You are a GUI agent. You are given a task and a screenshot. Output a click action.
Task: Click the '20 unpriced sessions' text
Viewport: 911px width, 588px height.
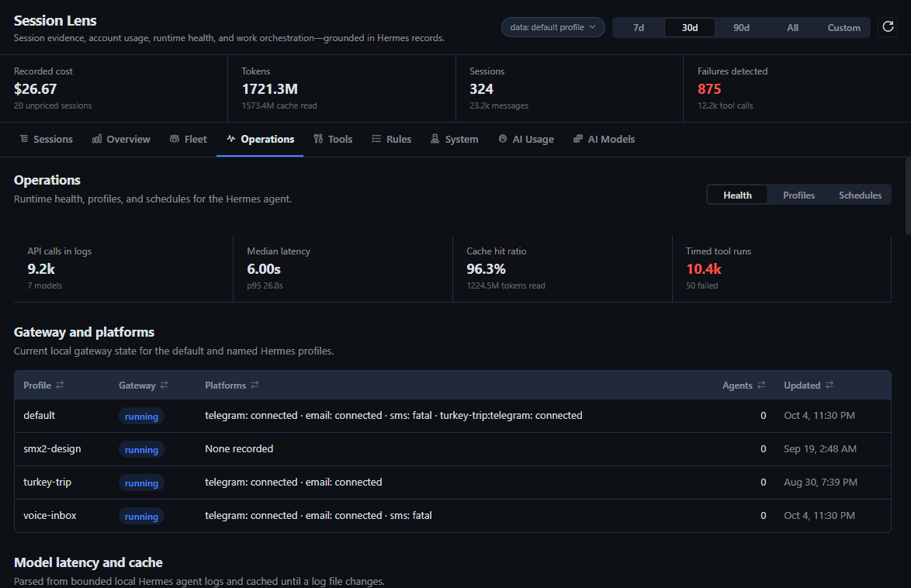(x=53, y=105)
